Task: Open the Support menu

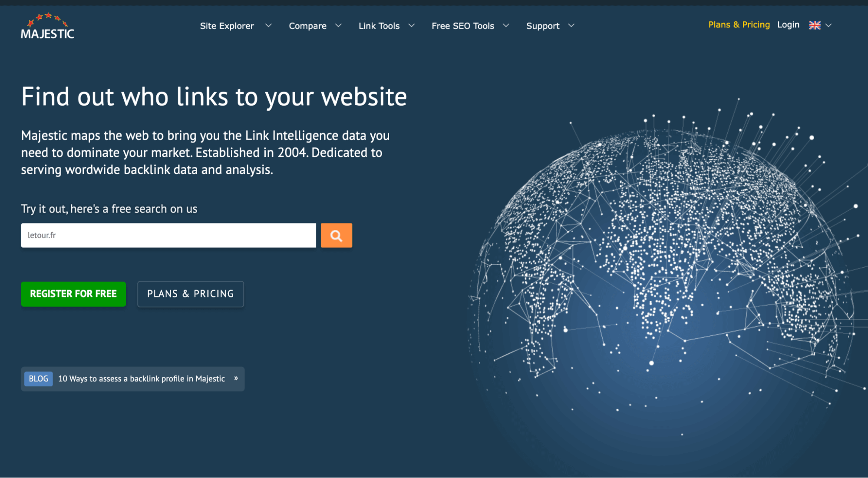Action: [543, 26]
